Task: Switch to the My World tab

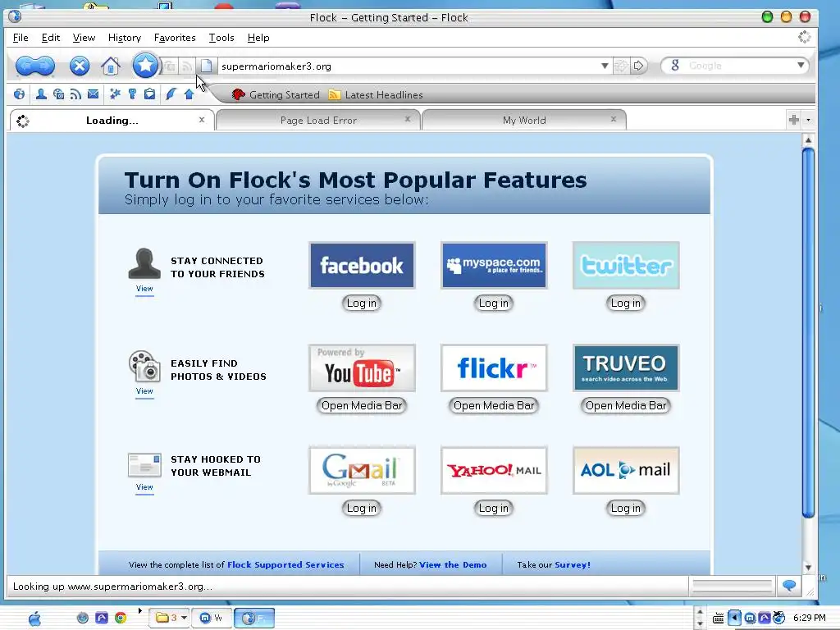Action: pyautogui.click(x=524, y=120)
